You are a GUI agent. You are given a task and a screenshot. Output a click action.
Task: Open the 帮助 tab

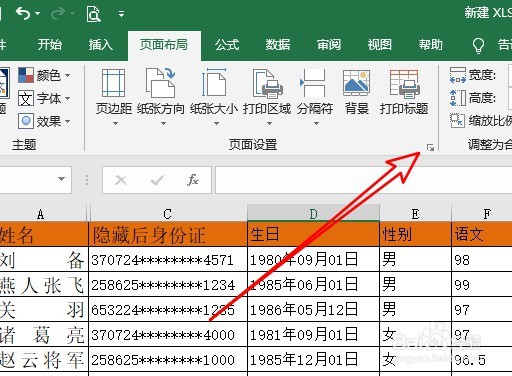431,44
